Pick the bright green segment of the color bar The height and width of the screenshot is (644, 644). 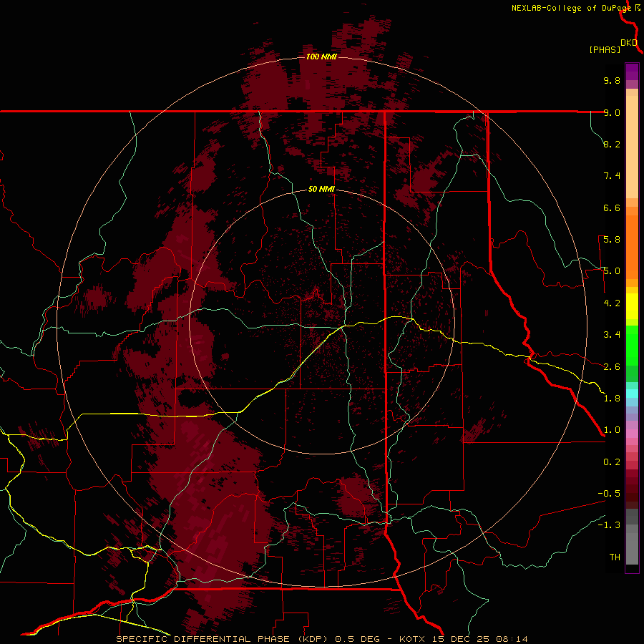[632, 346]
